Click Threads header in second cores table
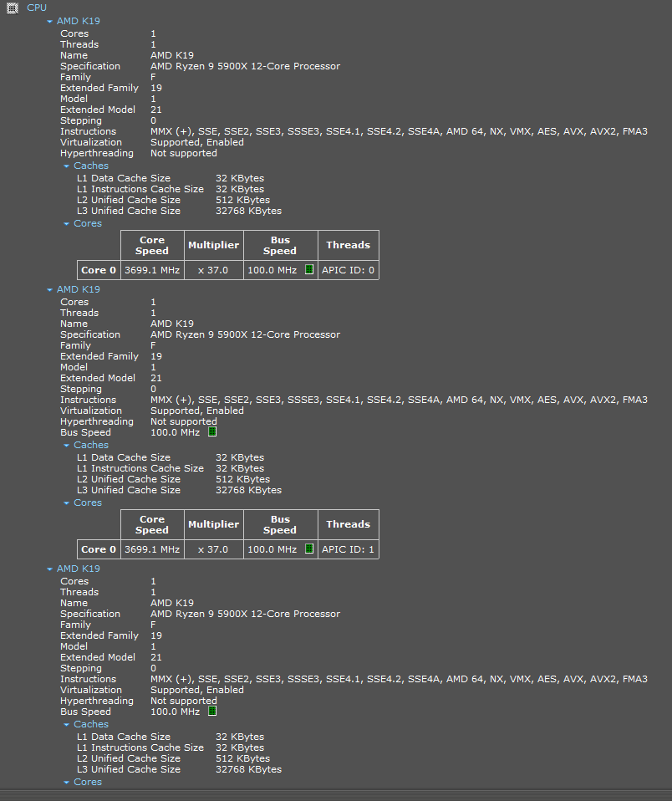672x801 pixels. tap(349, 524)
